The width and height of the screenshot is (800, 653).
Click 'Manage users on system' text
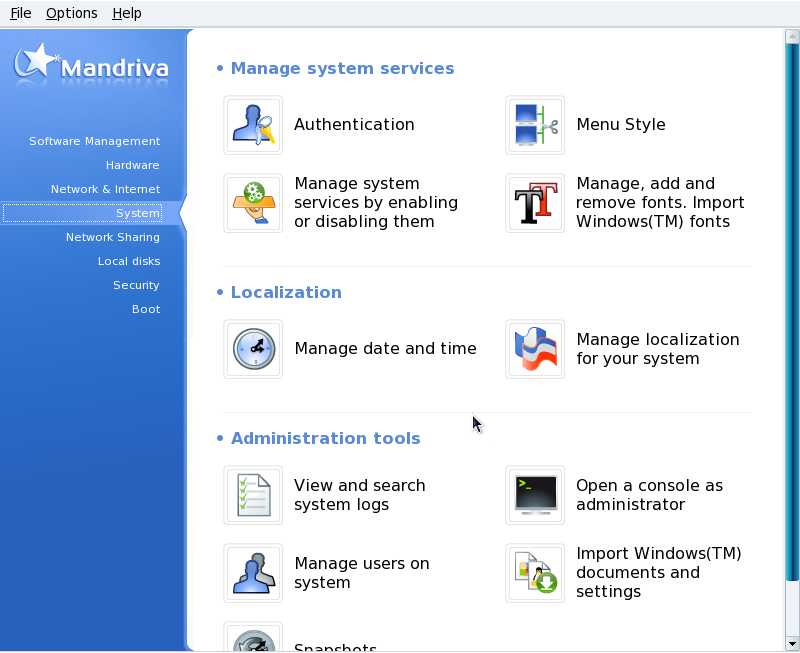pyautogui.click(x=362, y=573)
